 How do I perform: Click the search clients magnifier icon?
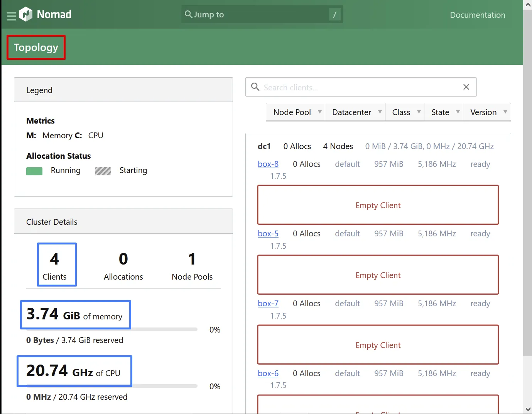255,87
